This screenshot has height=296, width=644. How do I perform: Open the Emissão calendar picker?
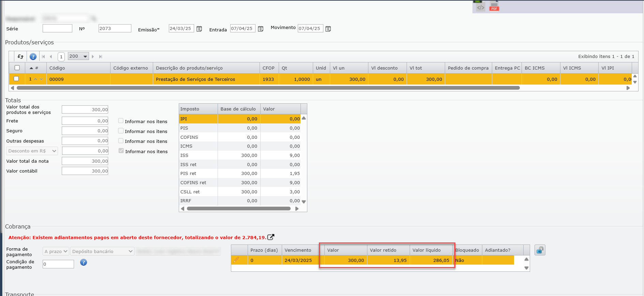(200, 29)
